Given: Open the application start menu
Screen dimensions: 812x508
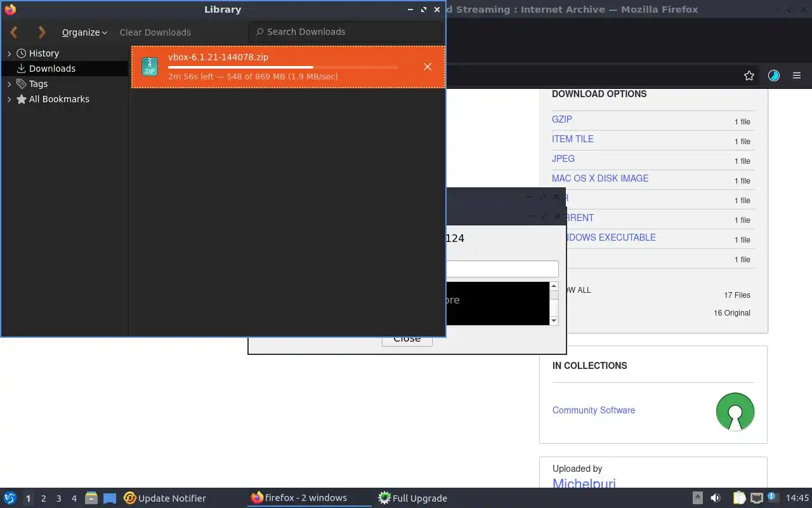Looking at the screenshot, I should point(10,498).
